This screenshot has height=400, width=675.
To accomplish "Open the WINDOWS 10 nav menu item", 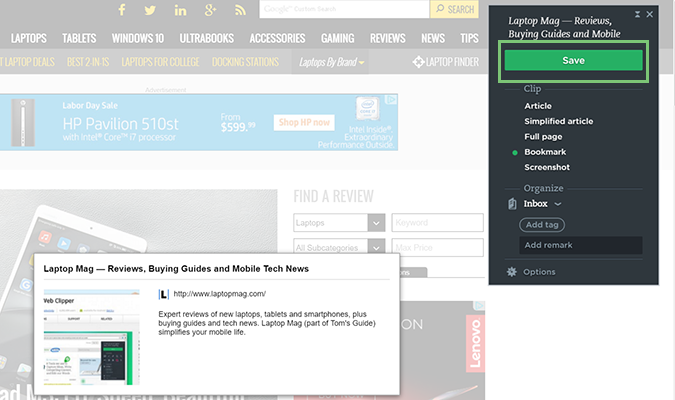I will click(138, 38).
